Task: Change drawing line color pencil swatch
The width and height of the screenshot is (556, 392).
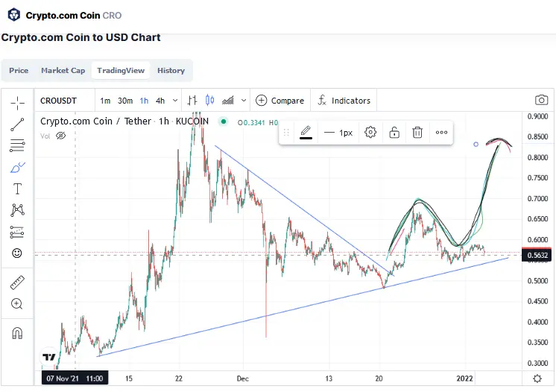Action: 306,133
